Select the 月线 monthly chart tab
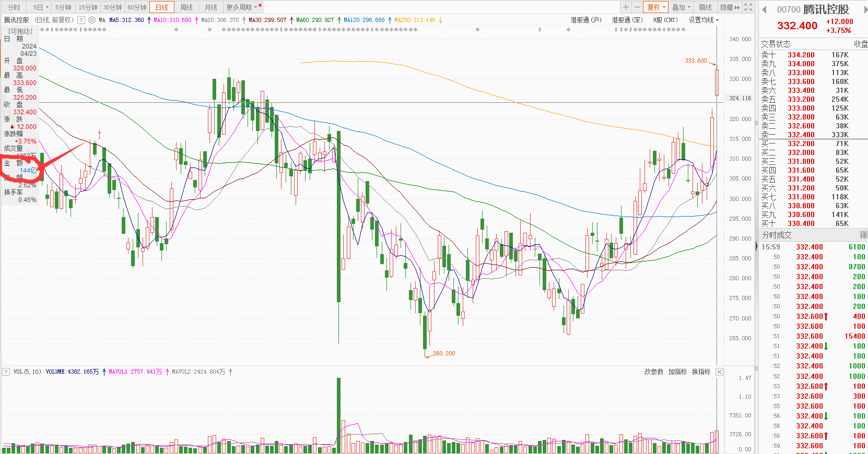Screen dimensions: 868x454 click(211, 7)
